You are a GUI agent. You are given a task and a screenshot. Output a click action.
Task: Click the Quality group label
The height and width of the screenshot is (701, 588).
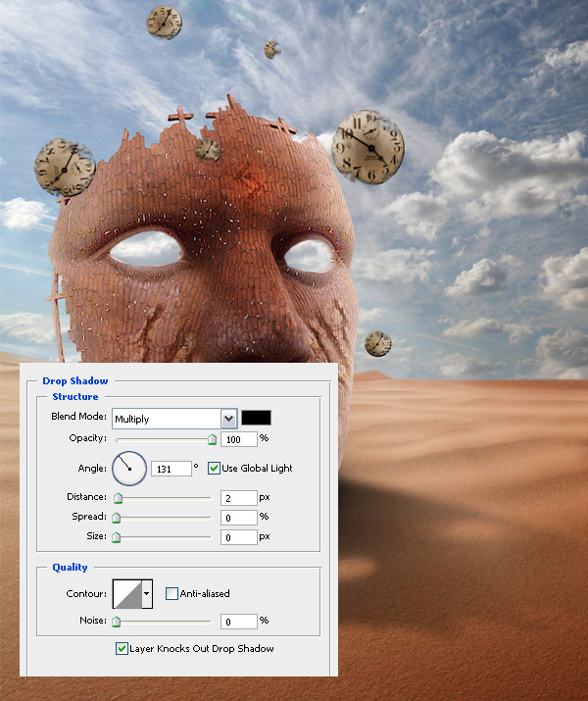70,567
